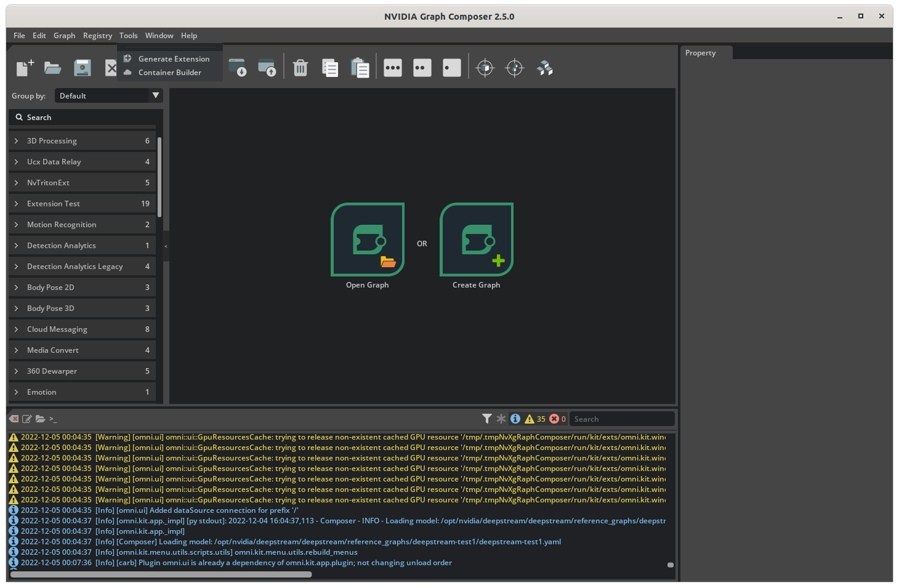This screenshot has width=899, height=588.
Task: Click the console vertical scrollbar thumb
Action: pos(671,565)
